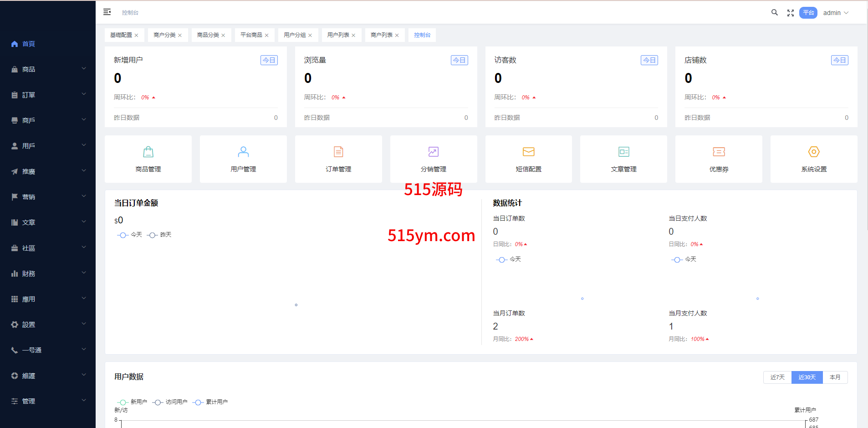Go to 首頁 in the sidebar
Image resolution: width=868 pixels, height=428 pixels.
tap(29, 44)
